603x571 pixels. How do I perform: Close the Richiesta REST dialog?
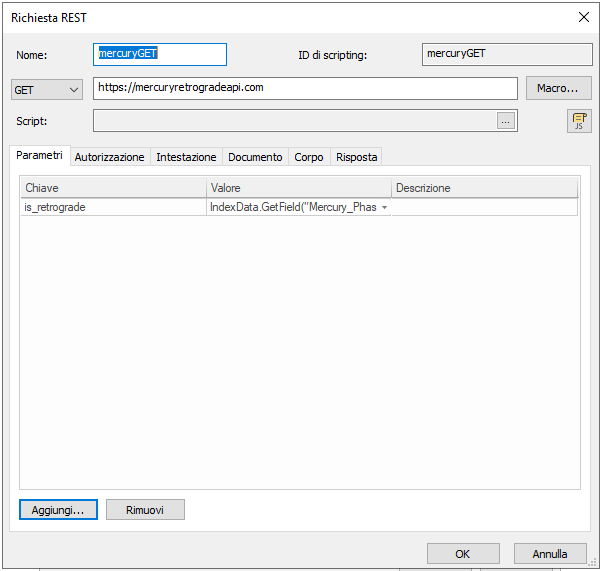(584, 17)
